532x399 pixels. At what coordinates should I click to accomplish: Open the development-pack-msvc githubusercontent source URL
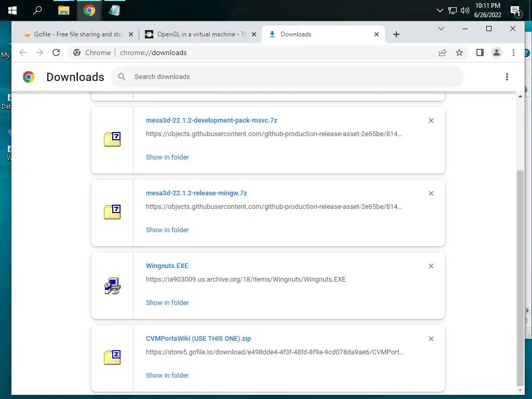click(x=274, y=134)
